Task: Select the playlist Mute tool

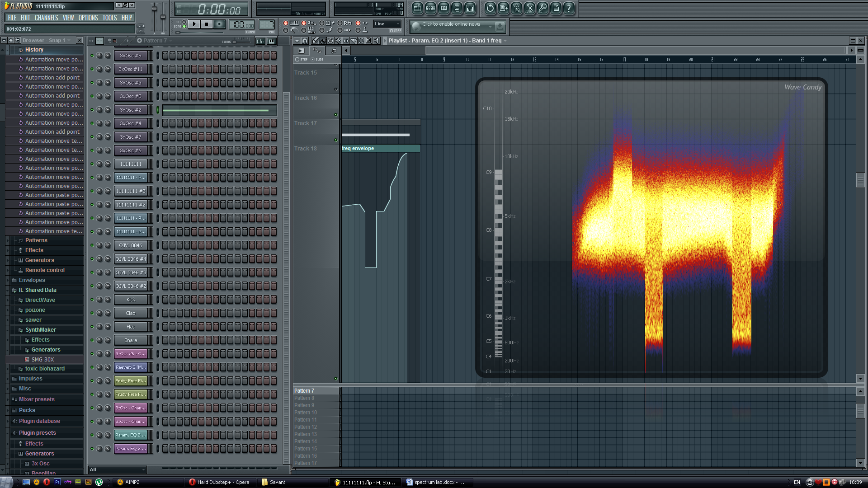Action: click(338, 41)
